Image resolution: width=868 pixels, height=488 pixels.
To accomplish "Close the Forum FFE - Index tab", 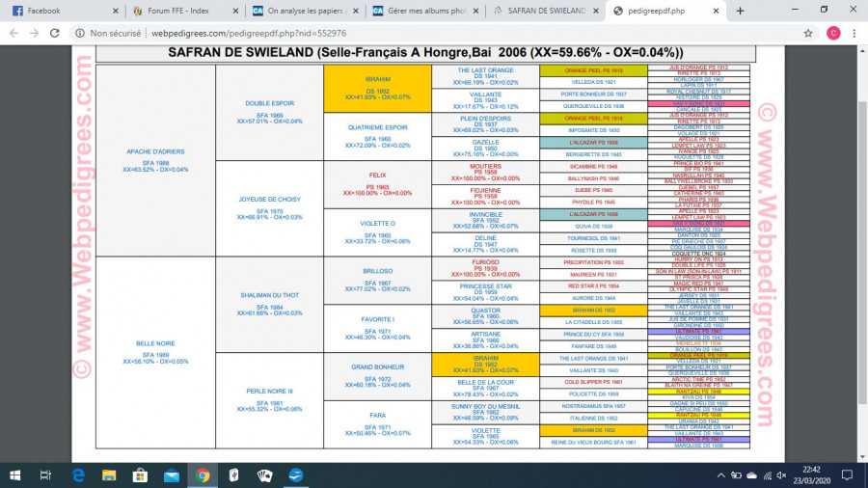I will click(x=235, y=11).
